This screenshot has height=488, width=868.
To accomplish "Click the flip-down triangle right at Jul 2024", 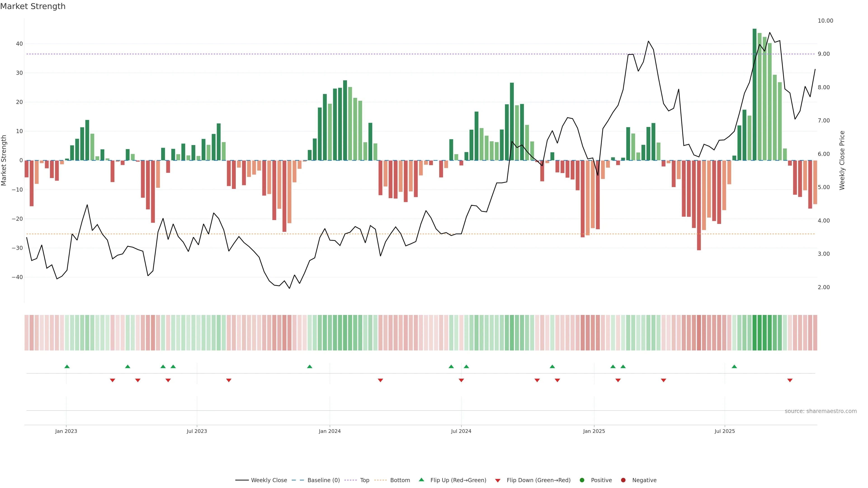I will click(x=461, y=380).
